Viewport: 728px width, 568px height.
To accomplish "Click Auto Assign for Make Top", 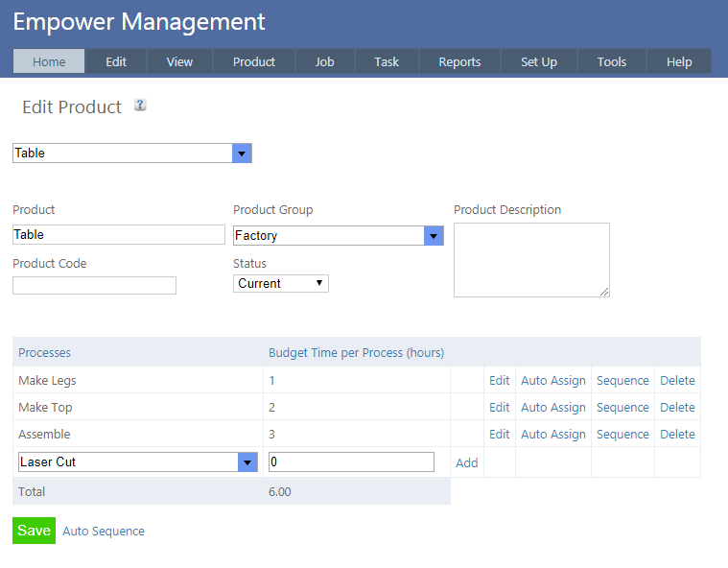I will pyautogui.click(x=552, y=408).
